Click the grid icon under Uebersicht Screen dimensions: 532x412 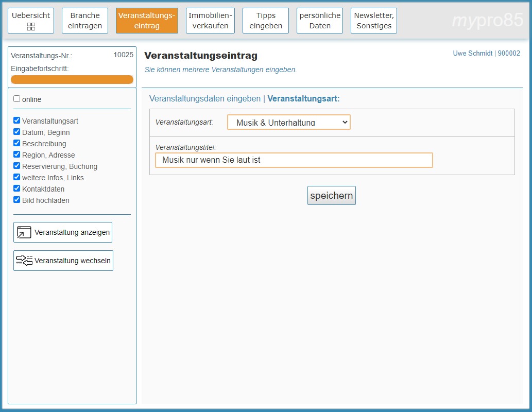coord(31,26)
